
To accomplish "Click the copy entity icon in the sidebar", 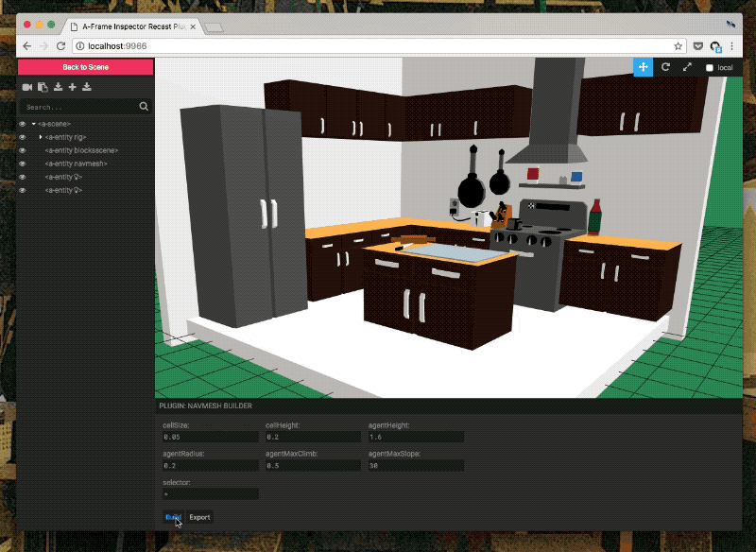I will [x=43, y=87].
